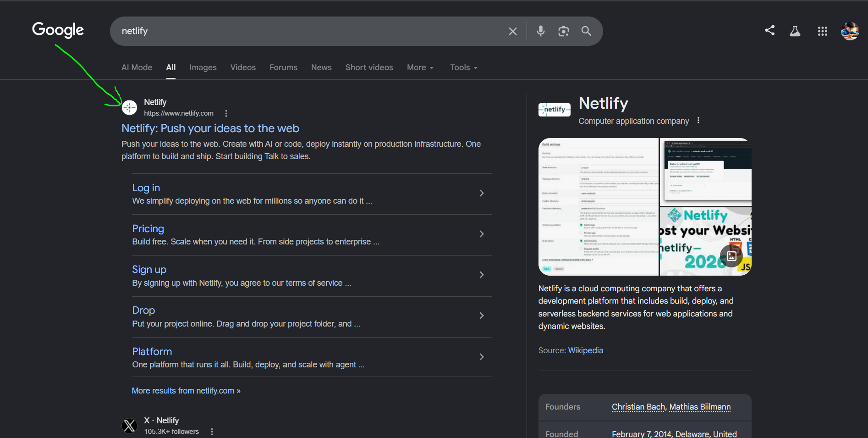Start voice search with the microphone icon

[541, 31]
